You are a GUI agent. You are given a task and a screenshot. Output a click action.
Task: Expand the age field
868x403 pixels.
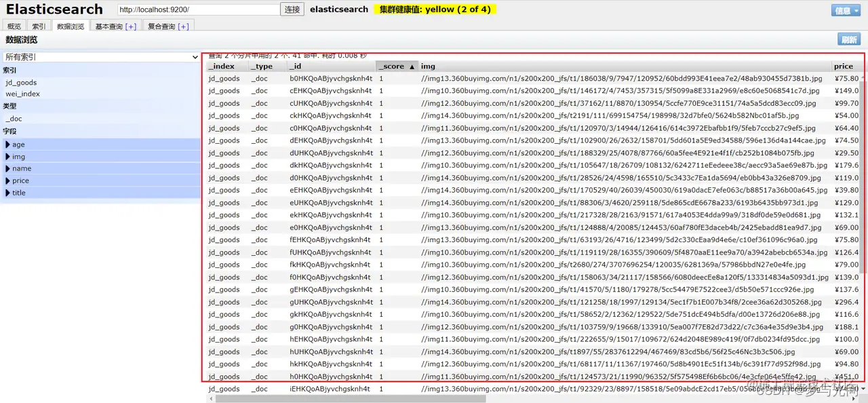pyautogui.click(x=101, y=145)
